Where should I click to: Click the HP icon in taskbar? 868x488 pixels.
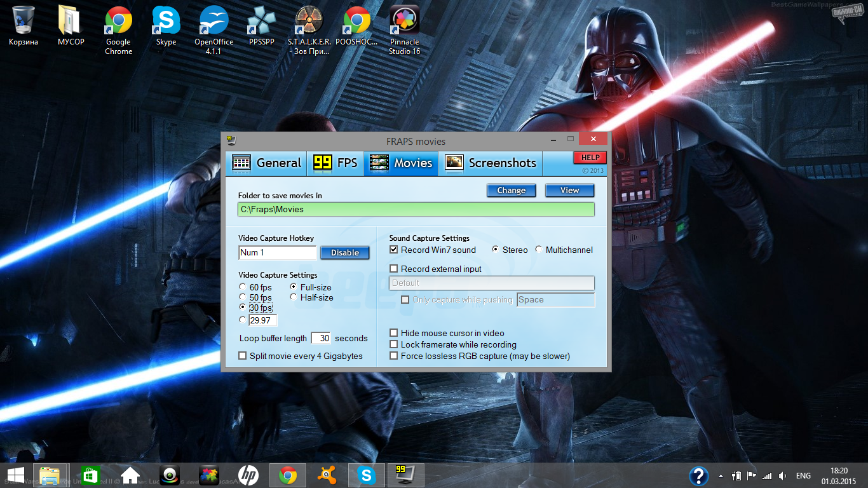pos(248,475)
